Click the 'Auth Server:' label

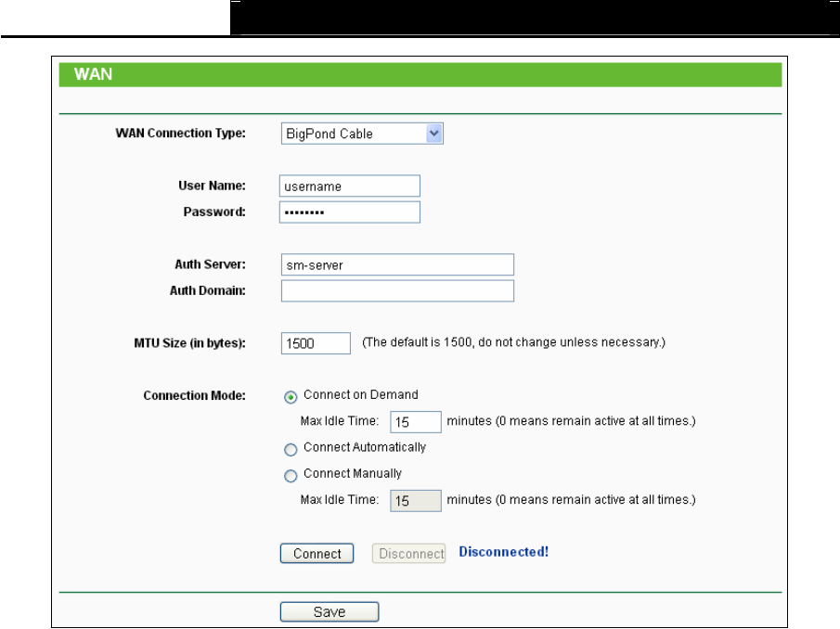pos(210,264)
